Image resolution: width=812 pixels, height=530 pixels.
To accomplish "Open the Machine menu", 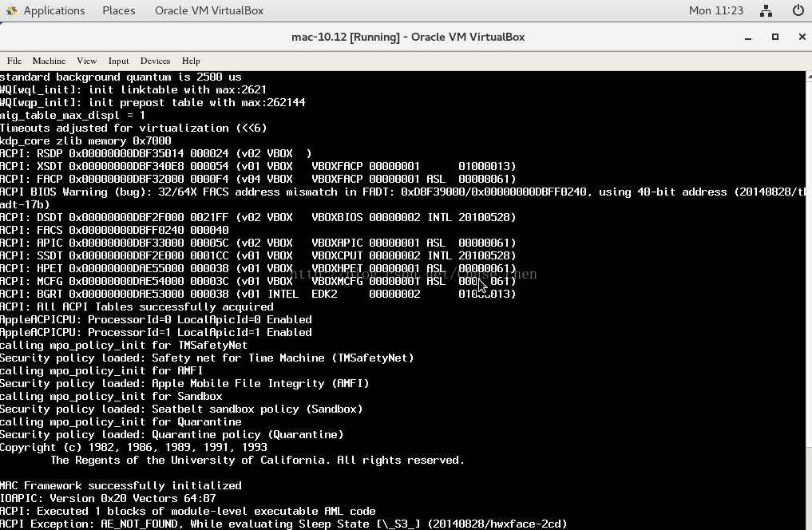I will [x=49, y=61].
